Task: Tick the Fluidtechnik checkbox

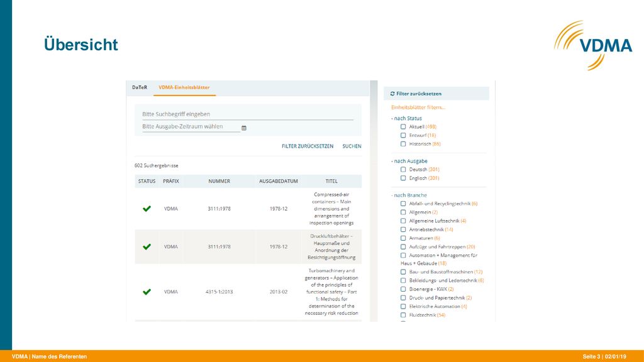Action: pos(403,315)
